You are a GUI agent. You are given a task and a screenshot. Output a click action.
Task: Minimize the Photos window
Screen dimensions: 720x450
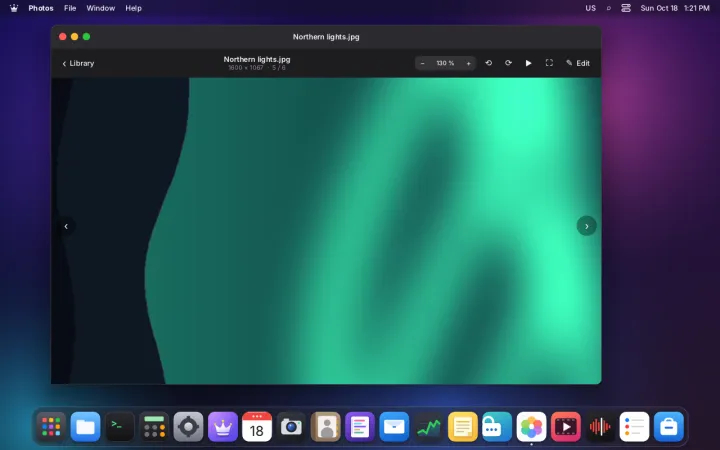click(74, 37)
